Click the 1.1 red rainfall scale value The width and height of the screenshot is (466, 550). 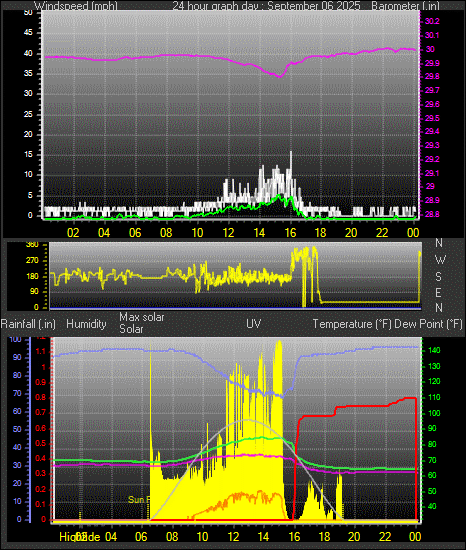point(41,351)
